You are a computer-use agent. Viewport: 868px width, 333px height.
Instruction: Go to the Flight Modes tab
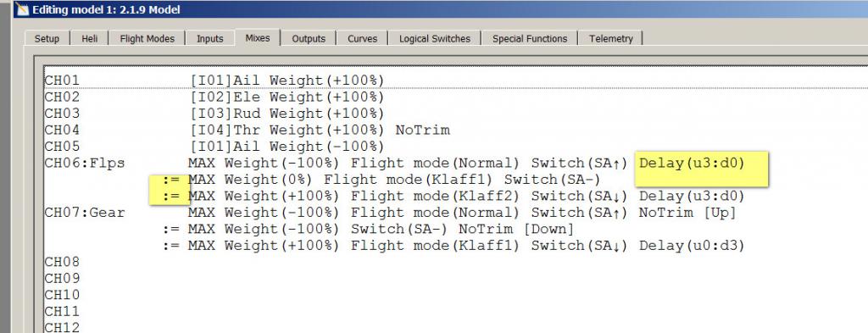pyautogui.click(x=147, y=39)
